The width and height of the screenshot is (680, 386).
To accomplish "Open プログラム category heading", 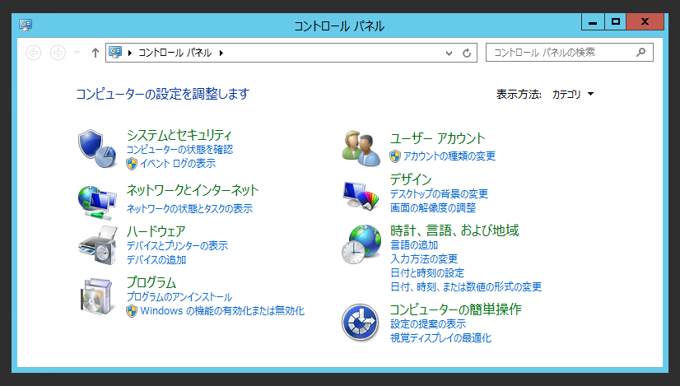I will click(151, 282).
